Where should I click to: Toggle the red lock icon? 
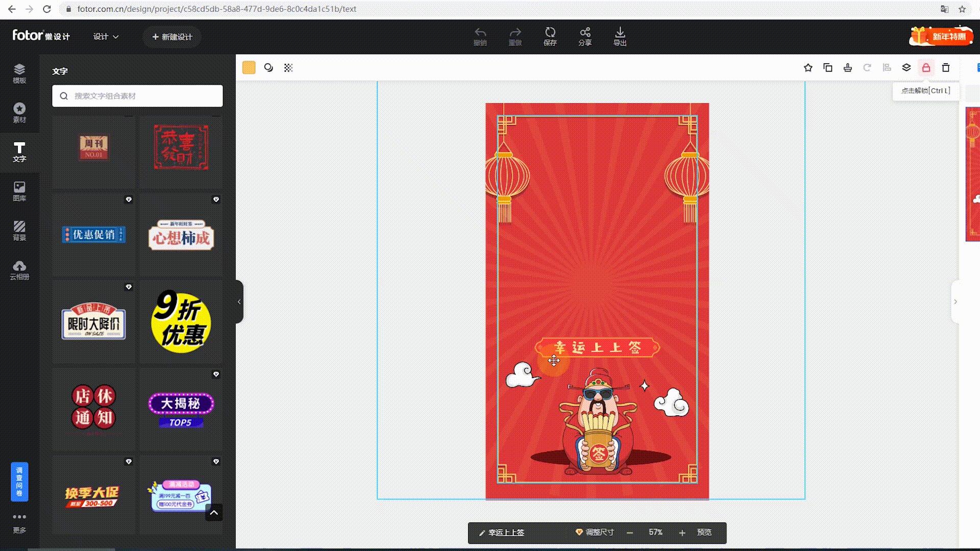pos(926,67)
